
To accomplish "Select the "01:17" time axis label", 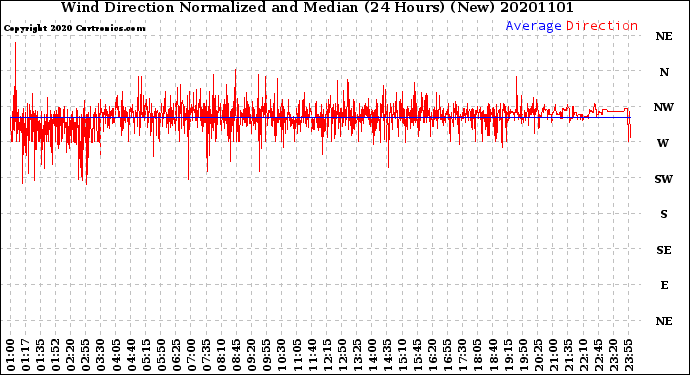I will click(x=26, y=355).
